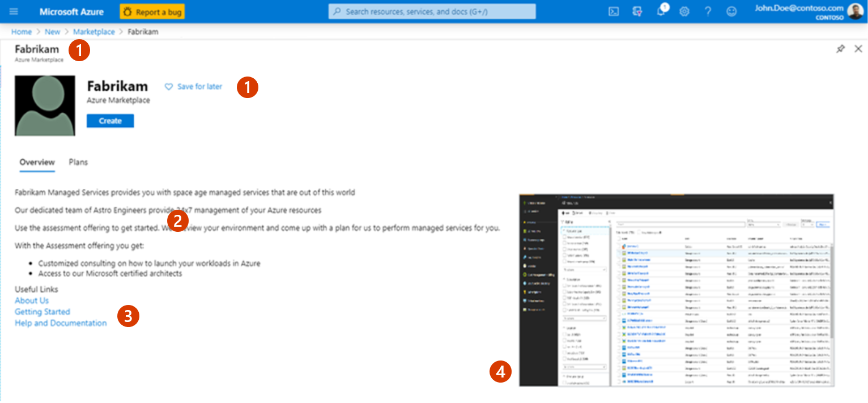This screenshot has height=403, width=868.
Task: Pin the Fabrikam blade to dashboard
Action: 841,49
